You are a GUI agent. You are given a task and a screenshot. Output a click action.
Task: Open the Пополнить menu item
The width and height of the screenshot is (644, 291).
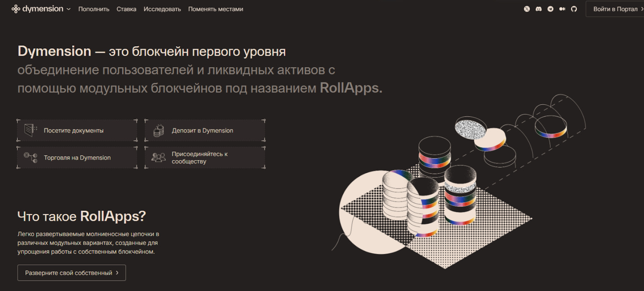[94, 9]
